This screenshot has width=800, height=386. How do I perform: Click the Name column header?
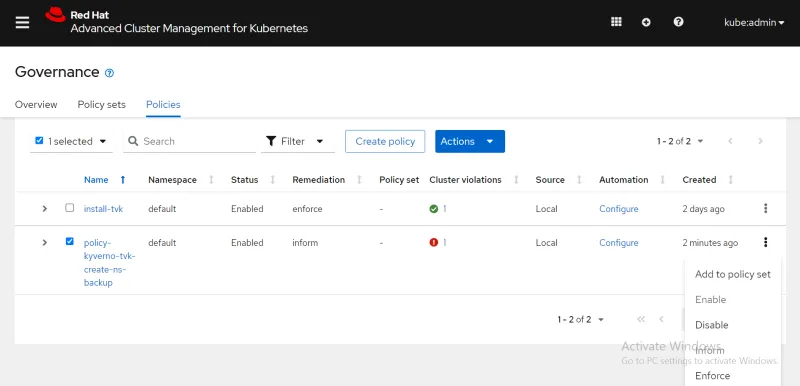(96, 179)
